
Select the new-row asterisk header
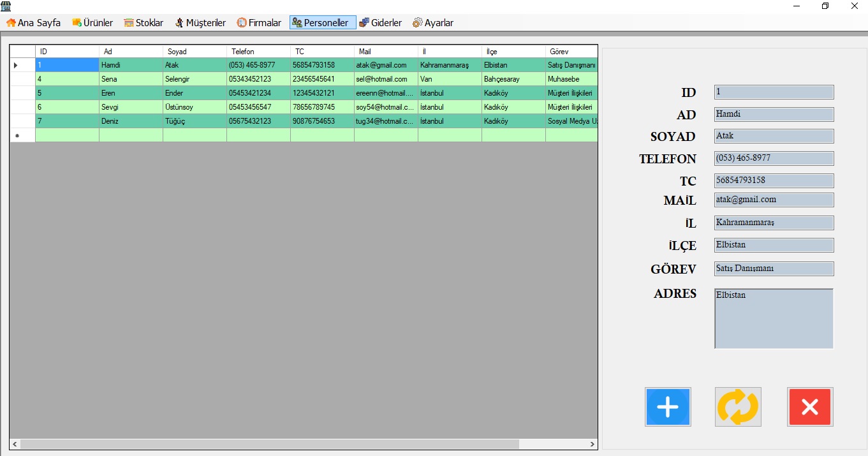[22, 135]
